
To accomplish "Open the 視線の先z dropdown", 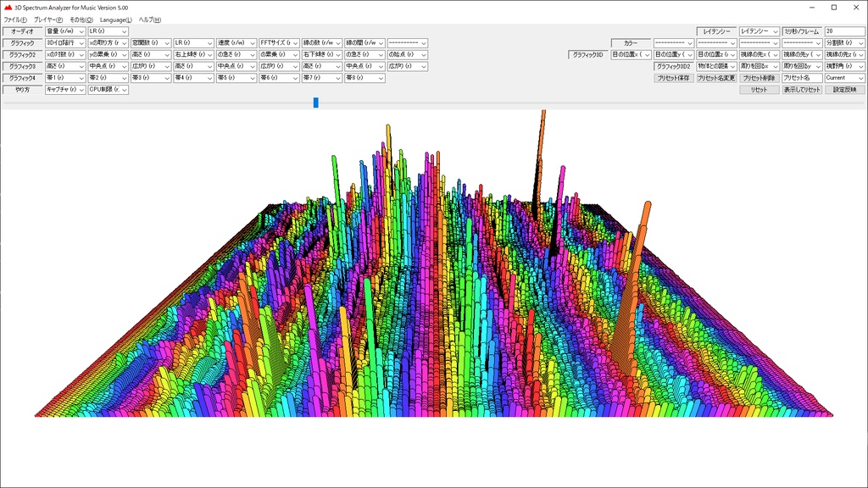I will pos(845,55).
